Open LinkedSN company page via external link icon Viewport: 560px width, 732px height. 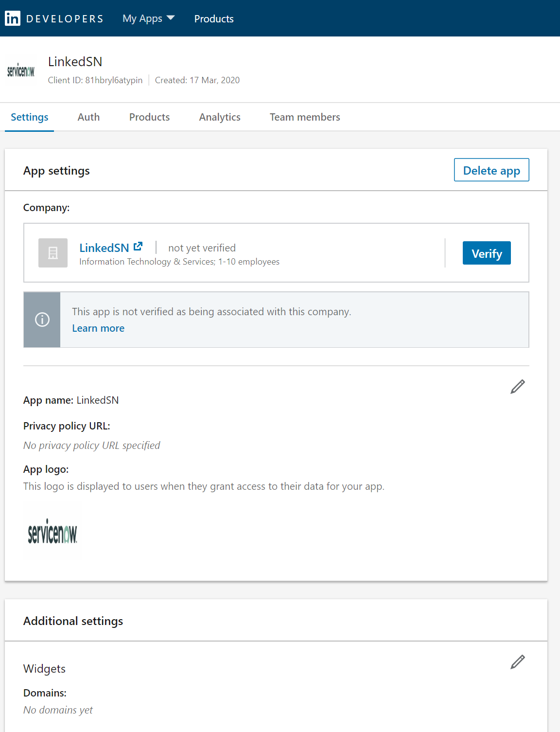(139, 246)
